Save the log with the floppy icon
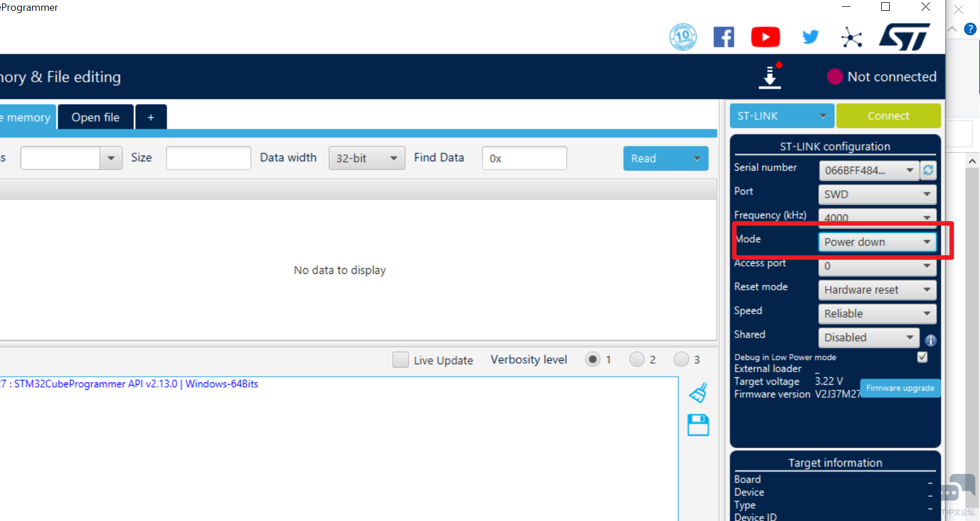The width and height of the screenshot is (980, 521). point(698,425)
